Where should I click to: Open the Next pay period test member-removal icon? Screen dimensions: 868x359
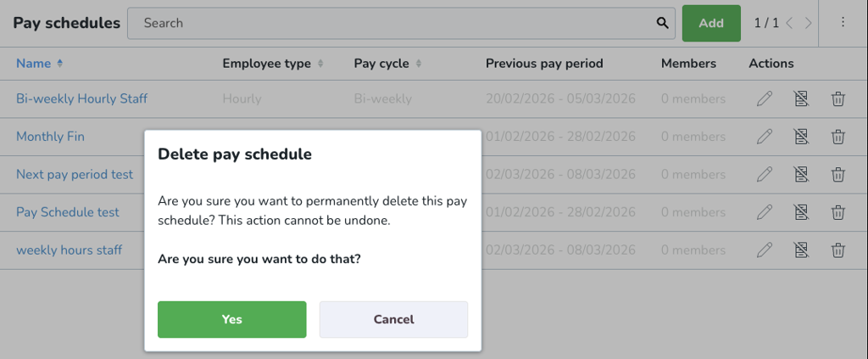click(x=801, y=175)
